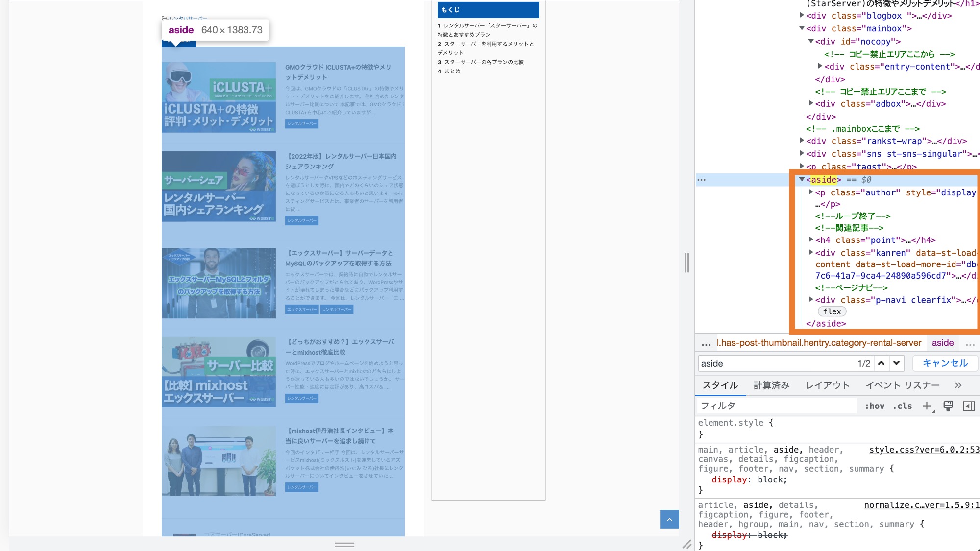Open the エックスサーバーとmixhost徹底比較 article title
Viewport: 980px width, 551px height.
click(x=340, y=347)
